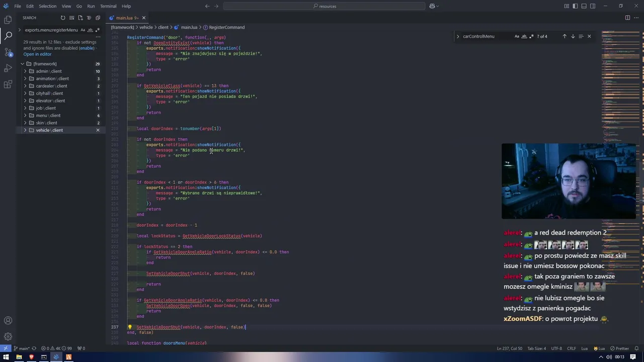Toggle Regular Expression in find widget
The image size is (644, 362).
pyautogui.click(x=531, y=36)
